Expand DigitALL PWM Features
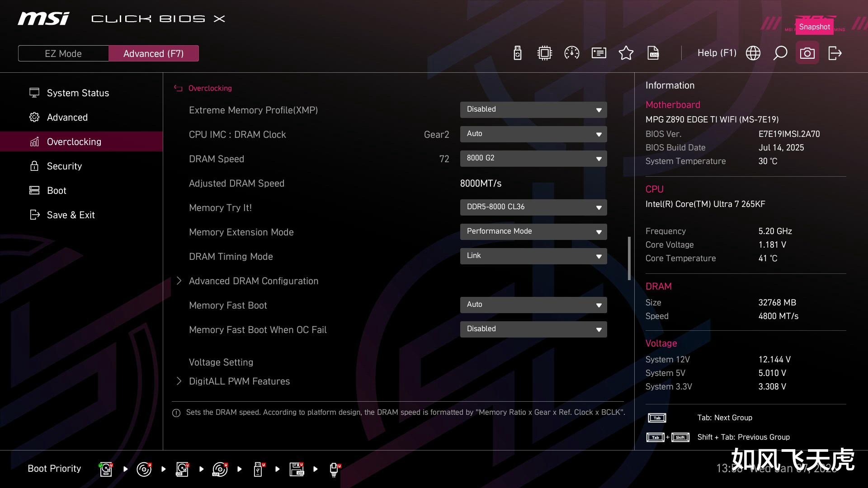868x488 pixels. 239,381
